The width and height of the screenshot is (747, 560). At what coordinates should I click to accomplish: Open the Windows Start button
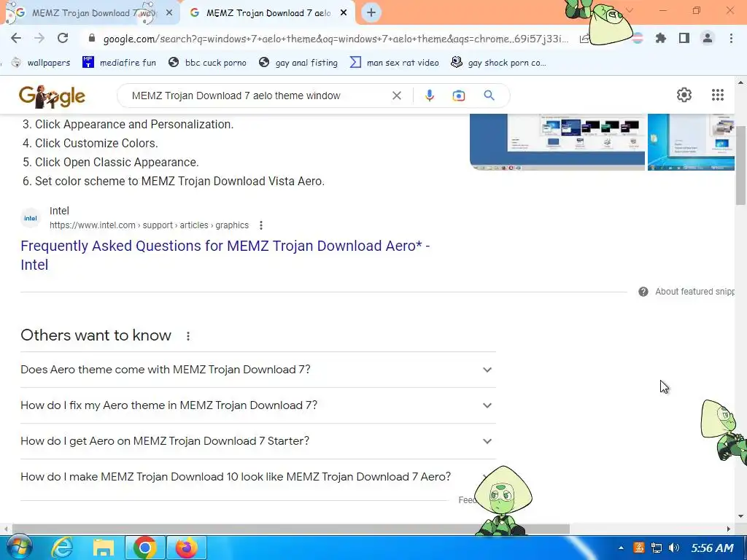pos(18,548)
